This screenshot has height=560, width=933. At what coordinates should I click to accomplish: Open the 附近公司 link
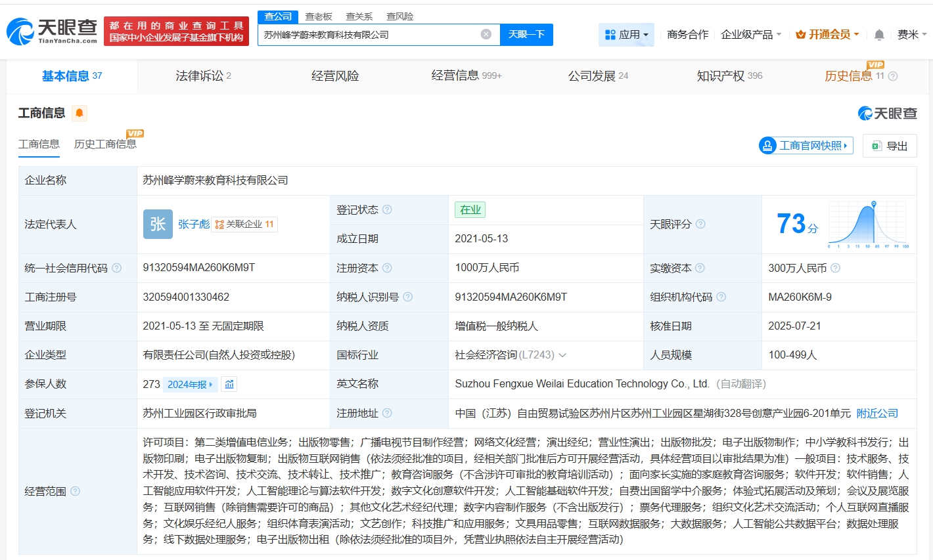tap(876, 414)
